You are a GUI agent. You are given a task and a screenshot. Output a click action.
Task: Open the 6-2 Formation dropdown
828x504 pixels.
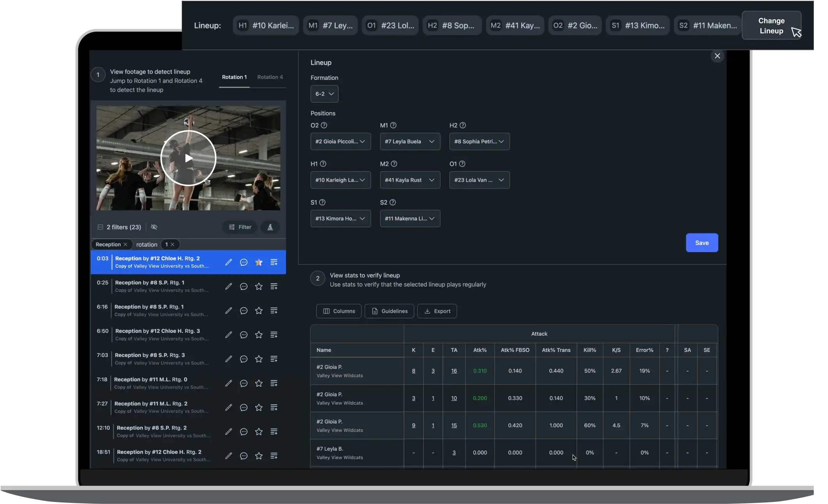click(324, 94)
